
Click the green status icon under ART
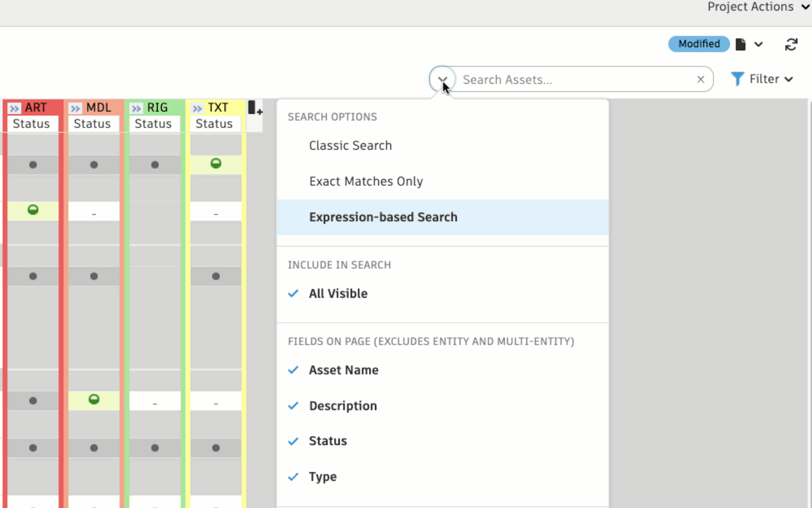click(33, 209)
